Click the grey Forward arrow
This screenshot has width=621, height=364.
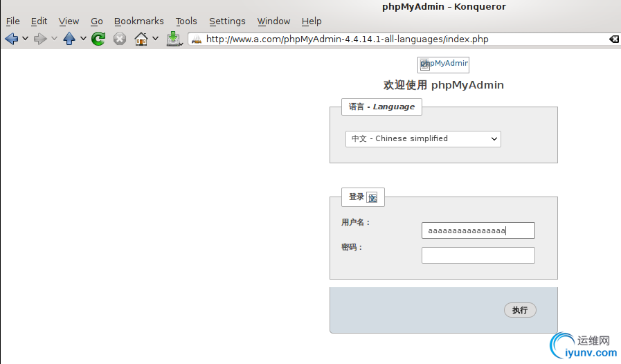coord(40,39)
